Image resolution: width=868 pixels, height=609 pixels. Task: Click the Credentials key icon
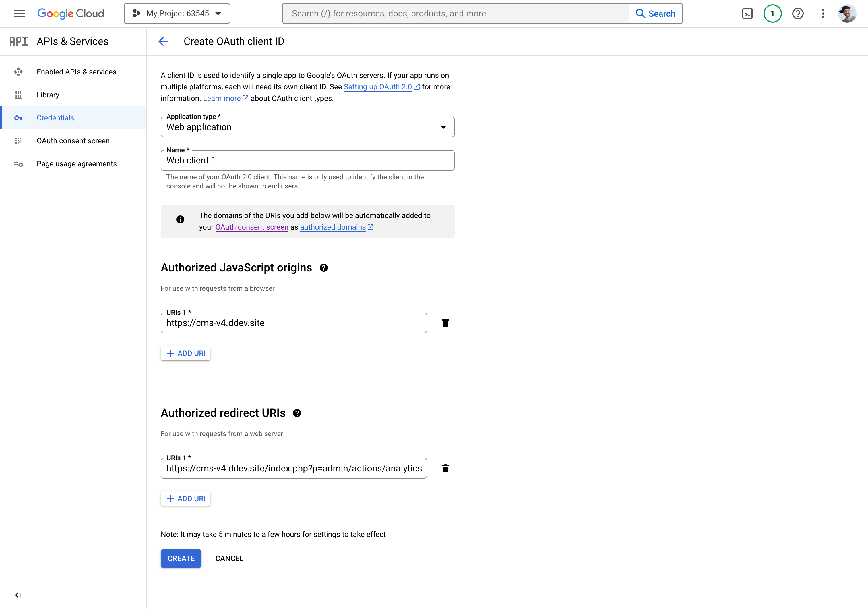pyautogui.click(x=19, y=118)
